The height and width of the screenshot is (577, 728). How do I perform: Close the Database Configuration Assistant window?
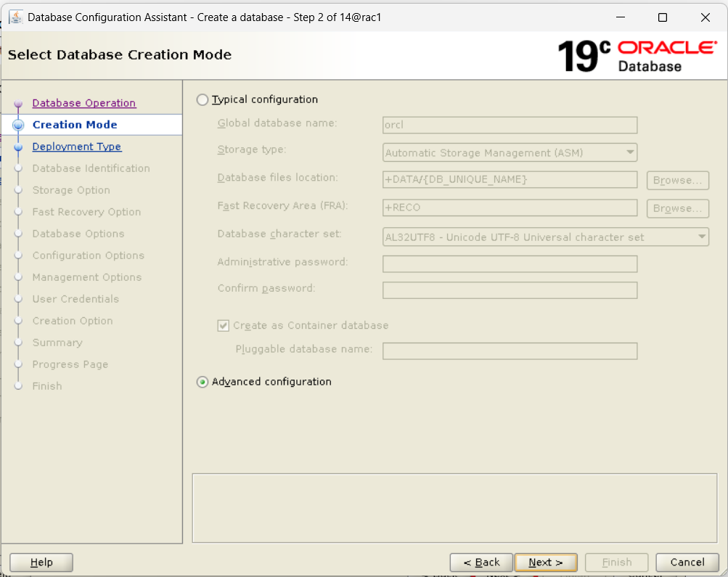pos(705,17)
